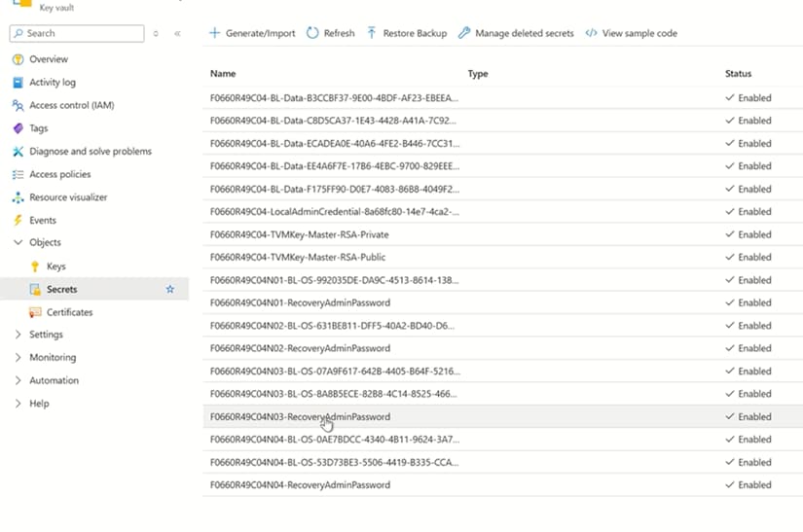803x532 pixels.
Task: Click the magnifier icon in search box
Action: (x=18, y=33)
